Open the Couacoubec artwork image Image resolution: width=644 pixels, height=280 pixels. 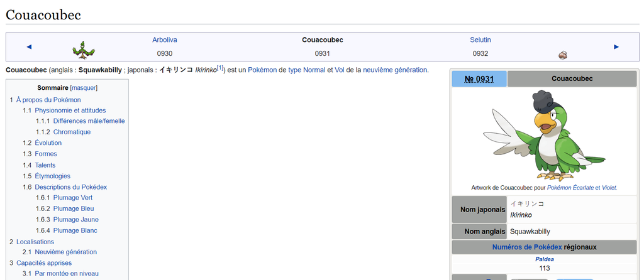(x=544, y=135)
